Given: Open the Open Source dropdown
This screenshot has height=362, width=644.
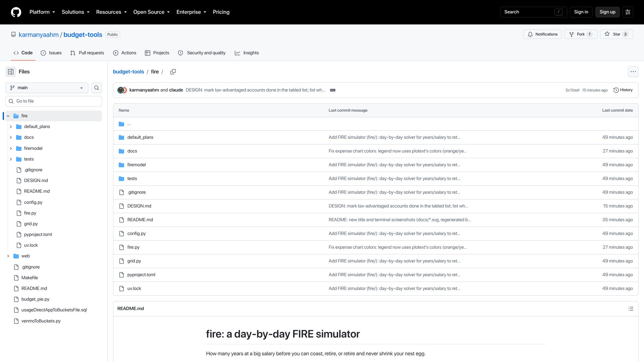Looking at the screenshot, I should (152, 12).
